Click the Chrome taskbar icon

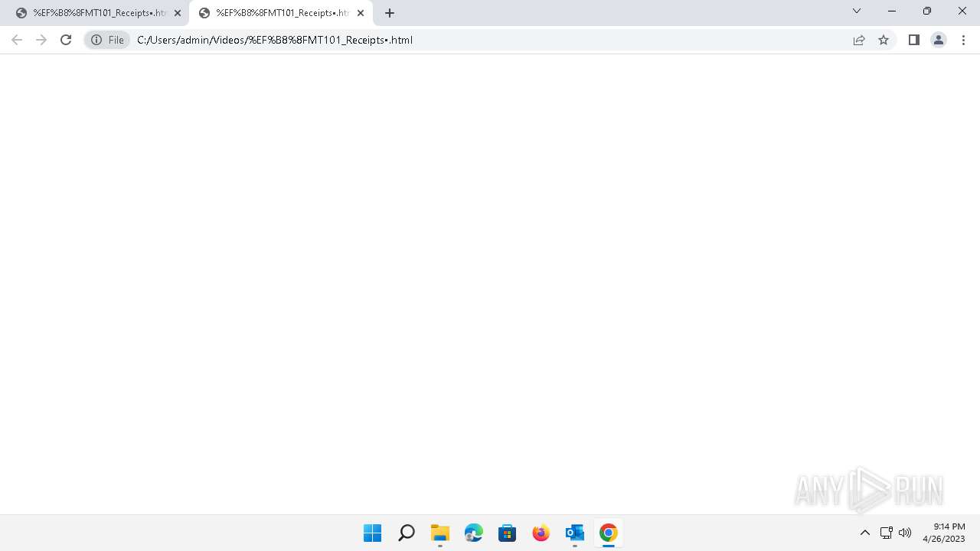pyautogui.click(x=609, y=533)
